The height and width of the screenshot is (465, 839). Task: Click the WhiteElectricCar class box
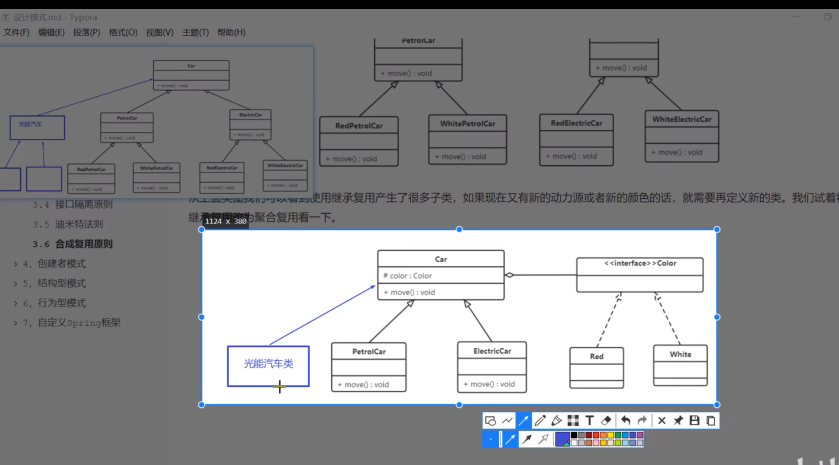click(682, 136)
